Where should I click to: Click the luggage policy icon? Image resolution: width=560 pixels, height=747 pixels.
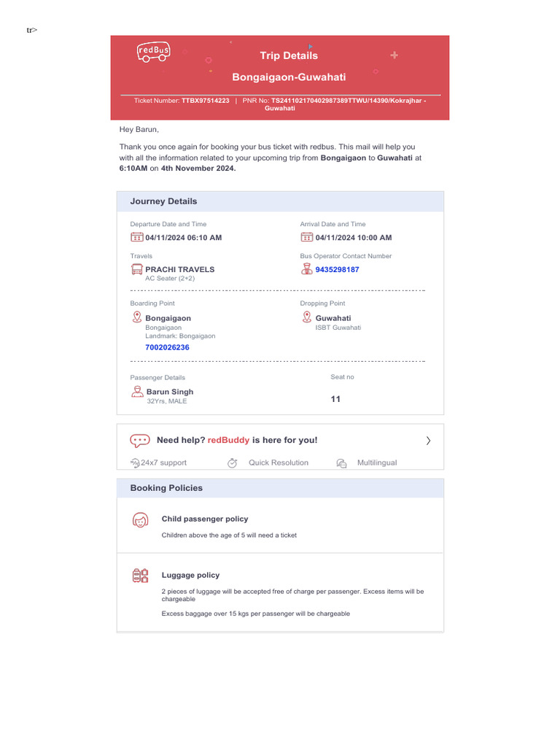140,576
